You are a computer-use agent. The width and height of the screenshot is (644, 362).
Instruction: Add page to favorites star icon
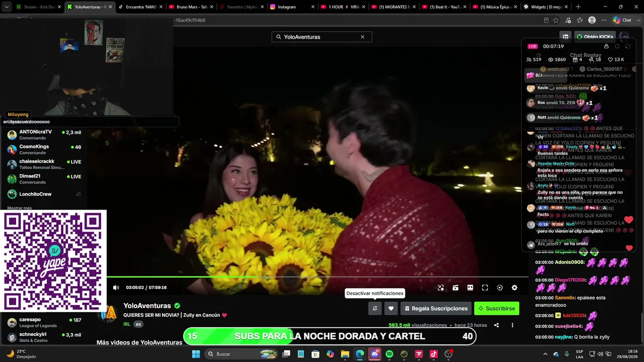coord(556,20)
